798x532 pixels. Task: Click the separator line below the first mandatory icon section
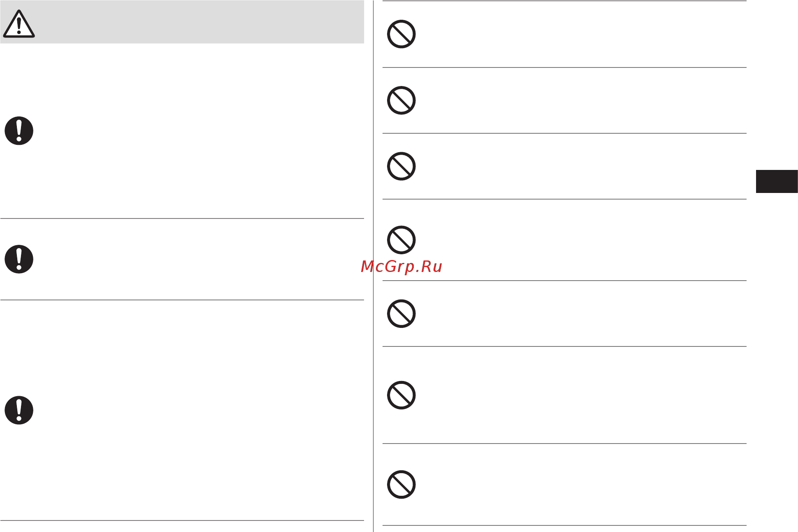(182, 218)
